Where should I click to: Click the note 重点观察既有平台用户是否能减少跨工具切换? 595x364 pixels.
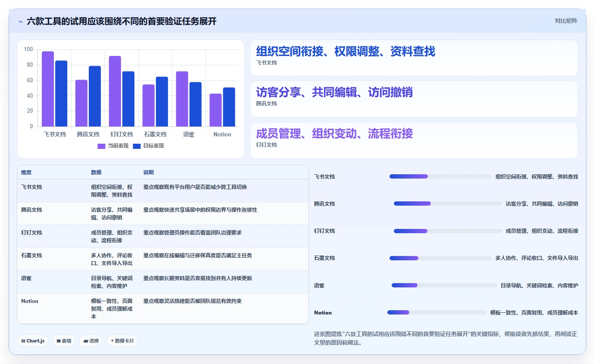click(x=195, y=187)
